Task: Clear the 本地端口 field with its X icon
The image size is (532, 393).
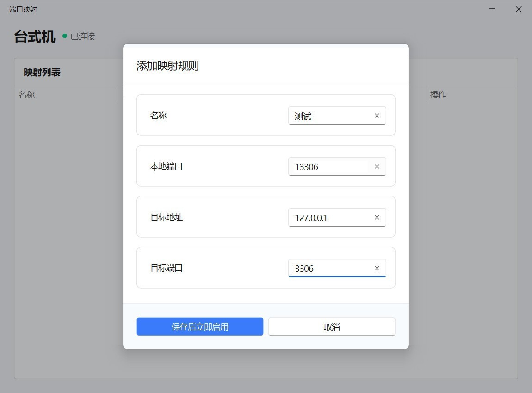Action: [377, 166]
